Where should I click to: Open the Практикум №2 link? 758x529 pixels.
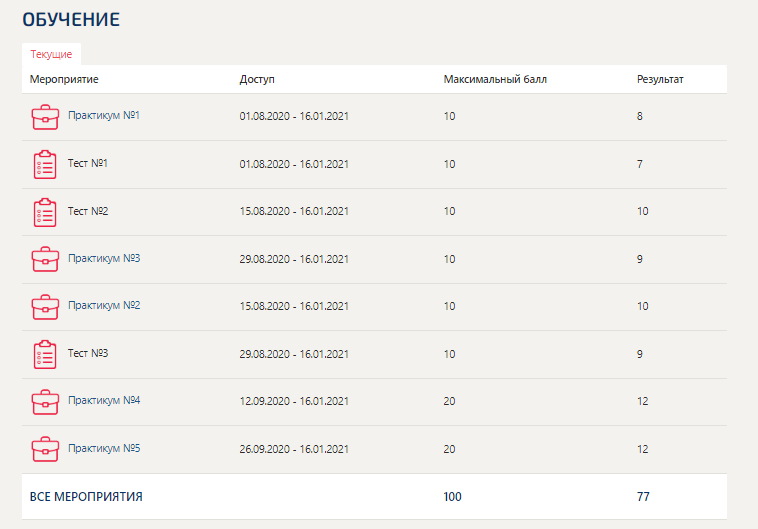104,306
